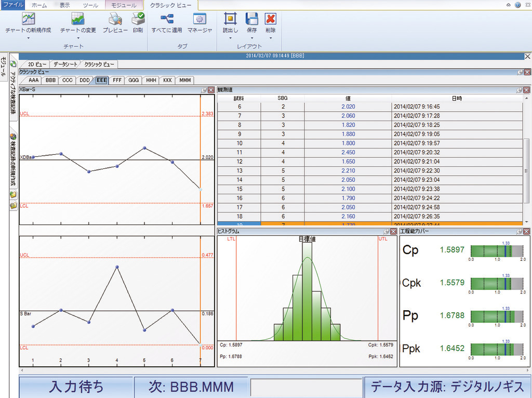Expand the チャートの変更 dropdown
This screenshot has height=398, width=532.
point(78,37)
